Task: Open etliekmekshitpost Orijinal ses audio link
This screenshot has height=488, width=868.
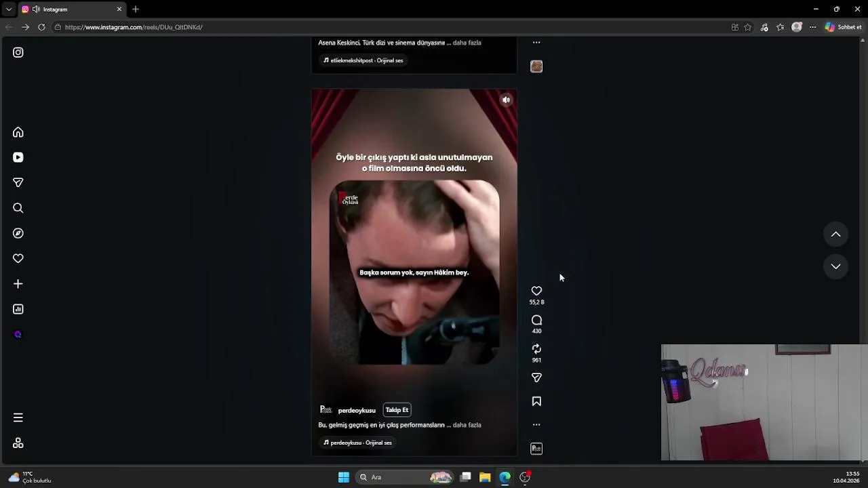Action: (363, 60)
